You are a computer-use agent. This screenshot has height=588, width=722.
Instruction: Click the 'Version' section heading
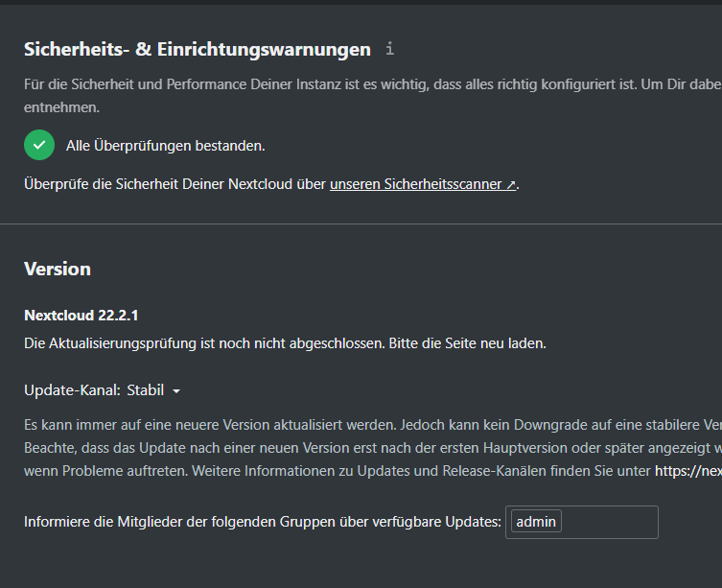58,269
